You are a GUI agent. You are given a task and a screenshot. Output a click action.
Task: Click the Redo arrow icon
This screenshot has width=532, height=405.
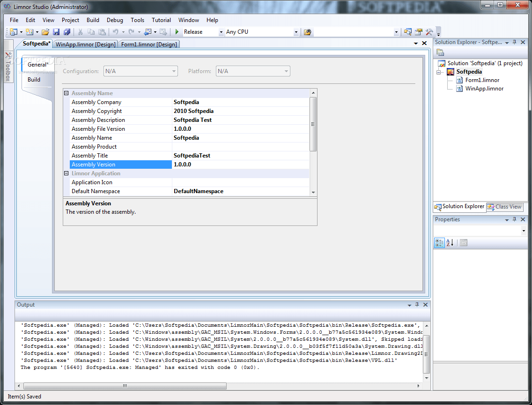click(x=131, y=32)
